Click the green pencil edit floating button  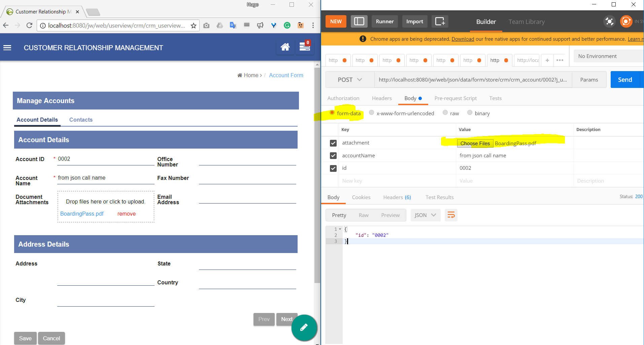pyautogui.click(x=304, y=327)
